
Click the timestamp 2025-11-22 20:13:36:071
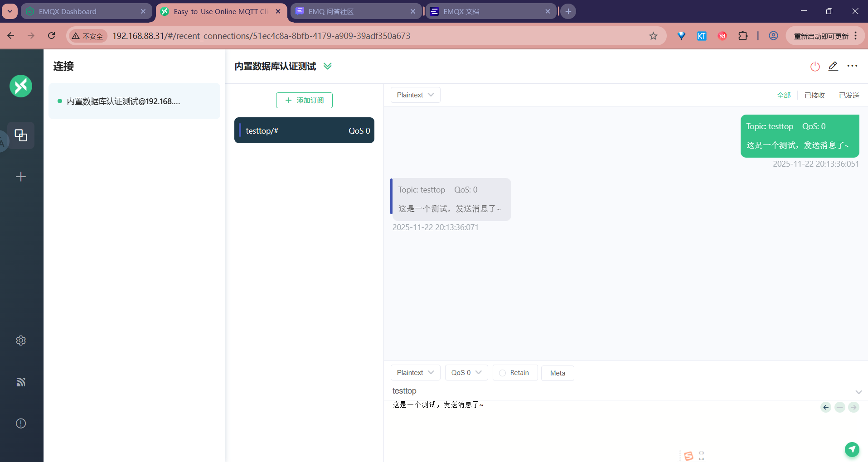436,227
